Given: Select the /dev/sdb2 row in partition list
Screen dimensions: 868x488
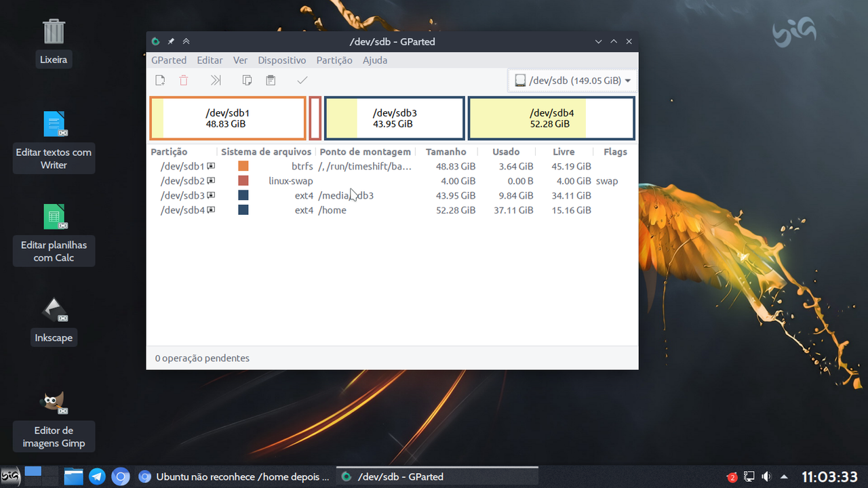Looking at the screenshot, I should point(392,181).
